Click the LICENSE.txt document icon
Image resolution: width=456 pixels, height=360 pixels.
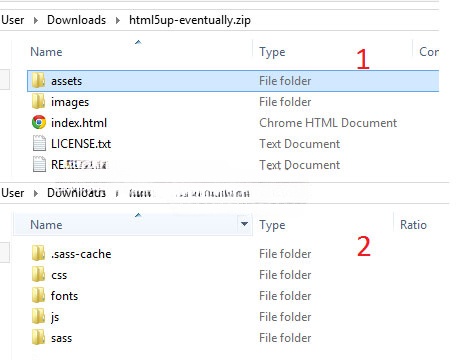pos(39,144)
